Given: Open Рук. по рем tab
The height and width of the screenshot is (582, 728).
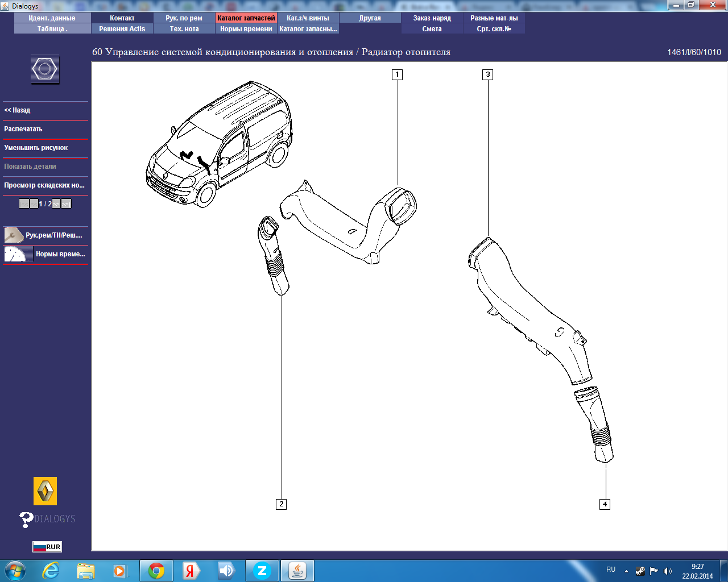Looking at the screenshot, I should pyautogui.click(x=184, y=18).
